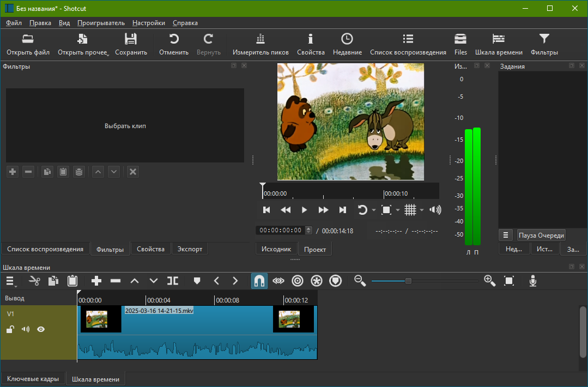
Task: Show the Filters (Фильтры) toolbar icon
Action: coord(544,45)
